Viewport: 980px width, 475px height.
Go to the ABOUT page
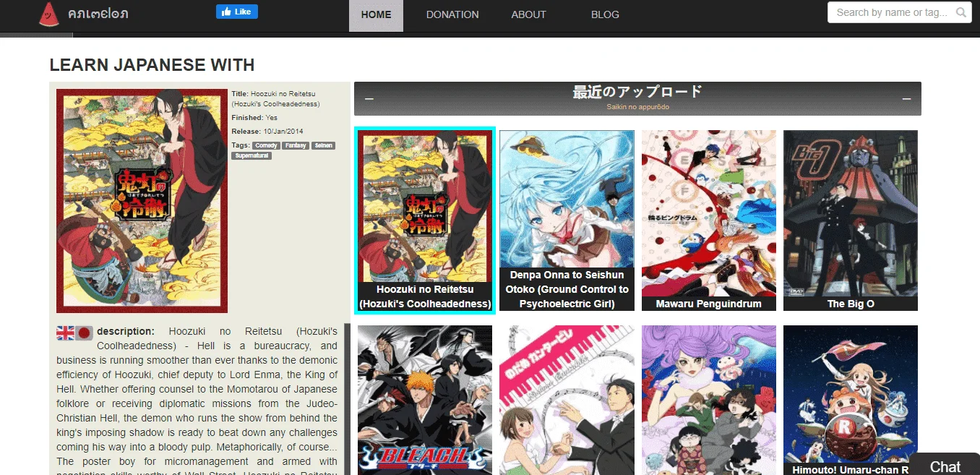click(528, 14)
